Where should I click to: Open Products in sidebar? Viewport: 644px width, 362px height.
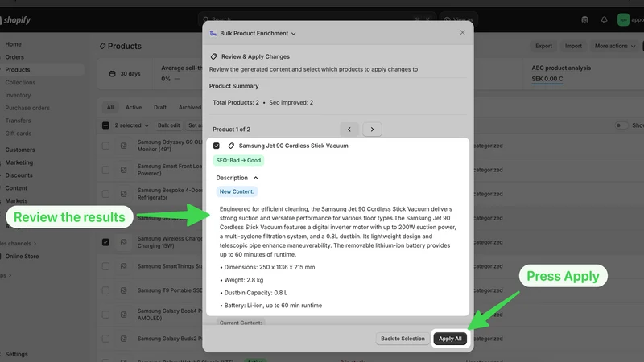tap(17, 69)
